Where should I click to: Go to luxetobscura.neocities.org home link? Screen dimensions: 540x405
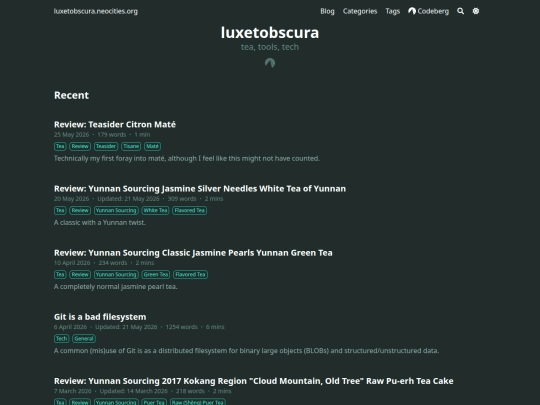point(96,11)
